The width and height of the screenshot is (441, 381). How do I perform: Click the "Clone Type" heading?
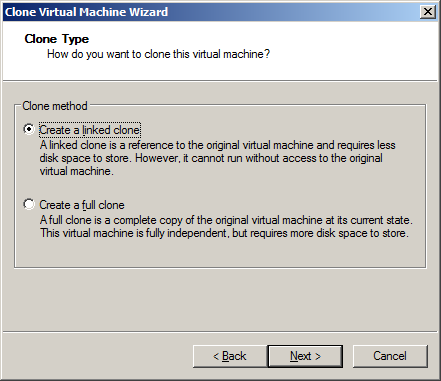pos(57,39)
